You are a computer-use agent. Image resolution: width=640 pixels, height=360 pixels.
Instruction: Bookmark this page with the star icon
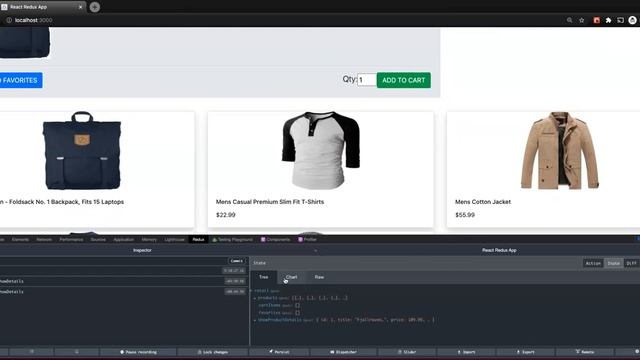coord(582,20)
